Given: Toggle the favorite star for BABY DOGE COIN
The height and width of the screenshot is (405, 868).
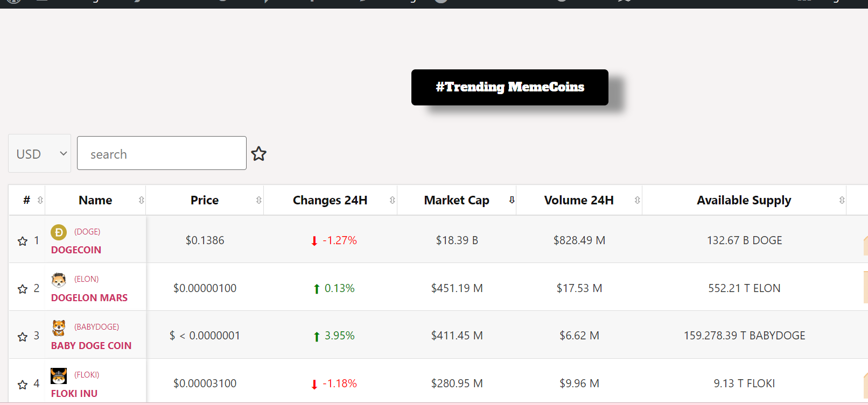Looking at the screenshot, I should point(22,336).
